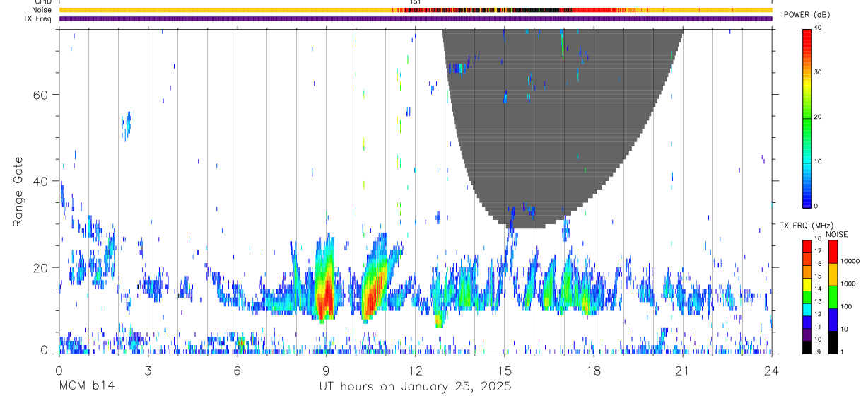Click the UT hours on January 25, 2025 title
868x401 pixels.
click(414, 387)
